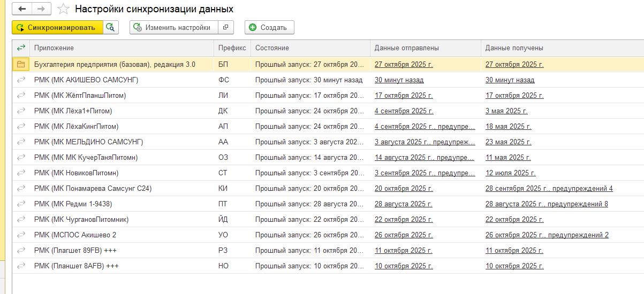Click sync icon for РМК (МК АКИШЕВО САМСУНГ)
The height and width of the screenshot is (294, 644).
tap(21, 80)
